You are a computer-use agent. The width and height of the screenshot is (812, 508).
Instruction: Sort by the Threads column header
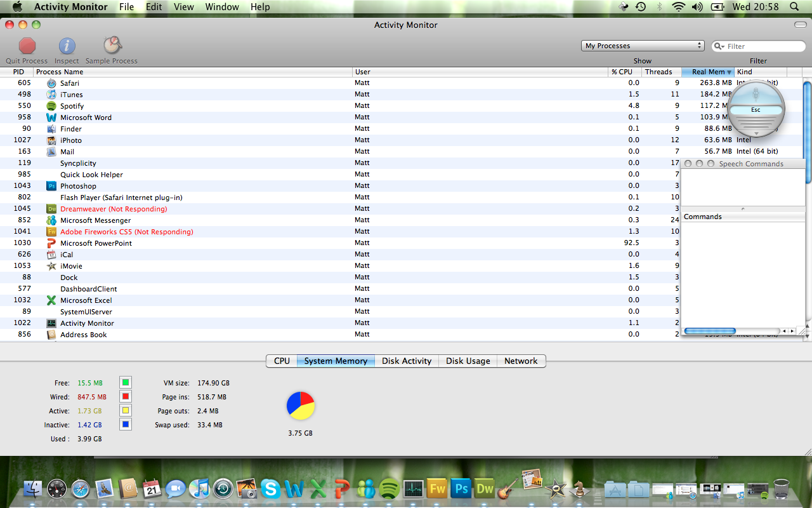(661, 72)
